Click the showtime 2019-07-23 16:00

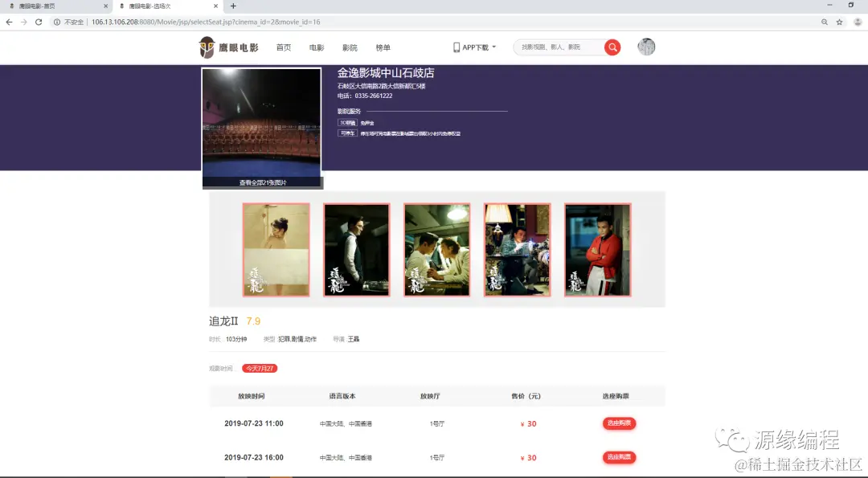click(253, 458)
